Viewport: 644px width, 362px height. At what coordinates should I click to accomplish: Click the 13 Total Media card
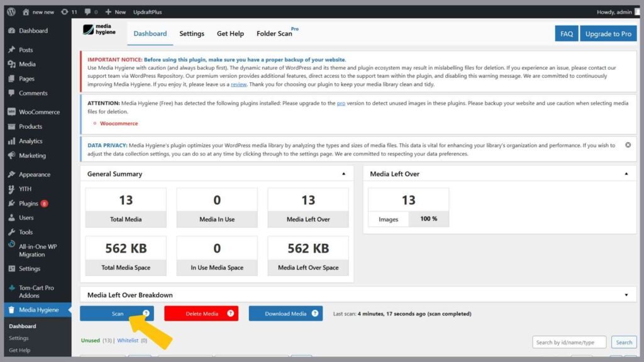coord(126,208)
